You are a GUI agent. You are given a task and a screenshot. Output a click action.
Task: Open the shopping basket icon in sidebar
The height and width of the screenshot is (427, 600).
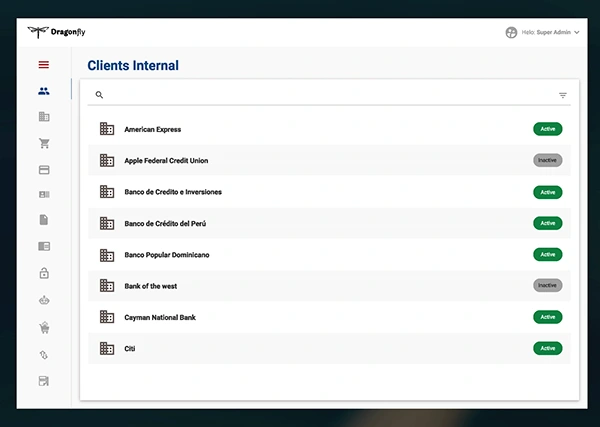click(44, 328)
